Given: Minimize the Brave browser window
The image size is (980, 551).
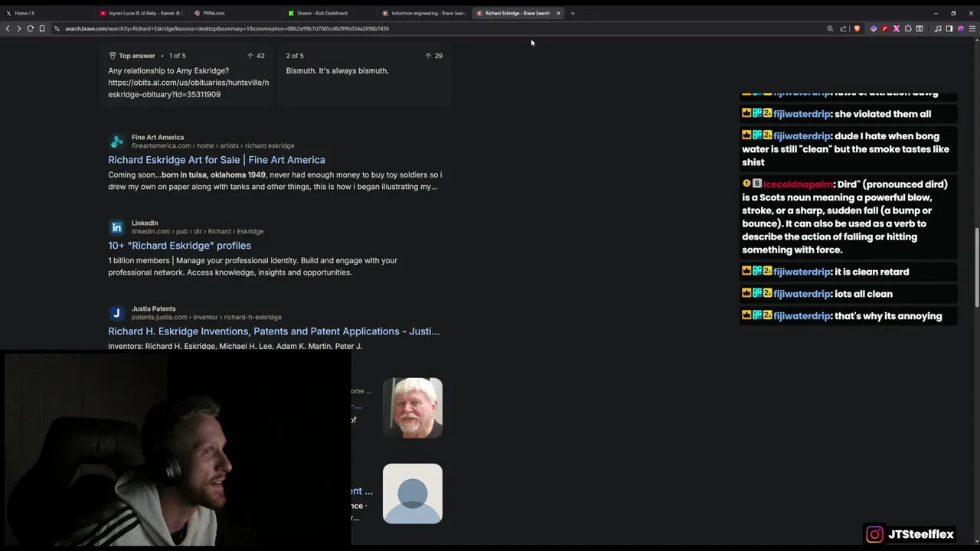Looking at the screenshot, I should pyautogui.click(x=936, y=13).
